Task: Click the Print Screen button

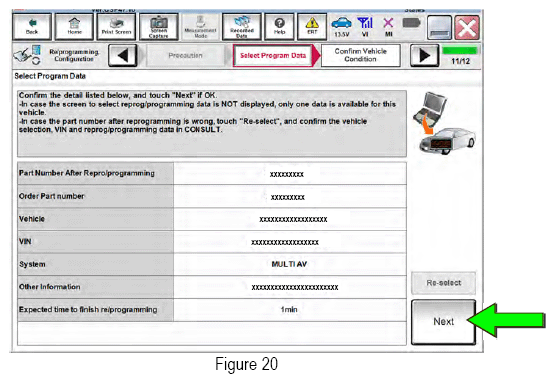Action: pos(116,27)
